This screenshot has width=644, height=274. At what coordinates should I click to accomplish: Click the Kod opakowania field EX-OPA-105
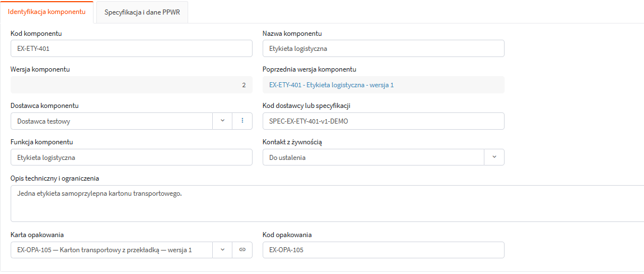tap(384, 250)
